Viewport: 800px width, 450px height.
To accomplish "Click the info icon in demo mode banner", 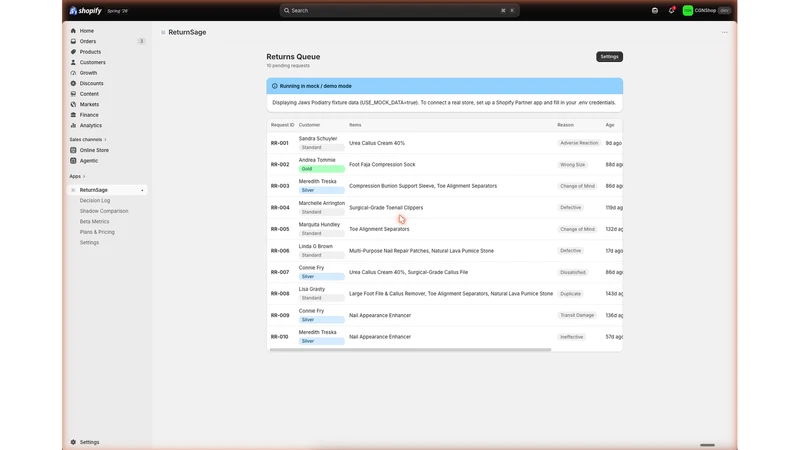I will click(274, 86).
